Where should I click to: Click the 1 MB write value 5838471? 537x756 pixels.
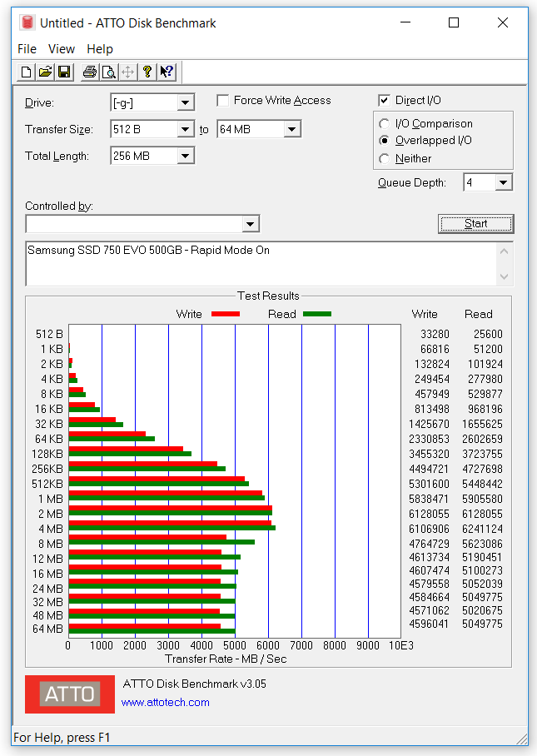coord(429,499)
